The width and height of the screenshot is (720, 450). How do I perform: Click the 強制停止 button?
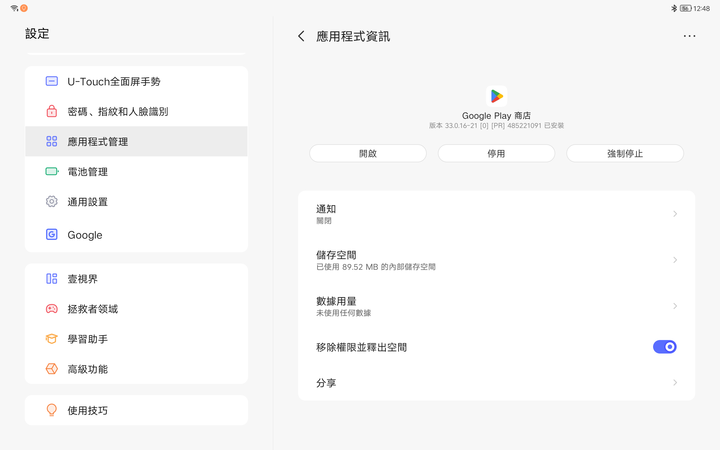coord(625,153)
